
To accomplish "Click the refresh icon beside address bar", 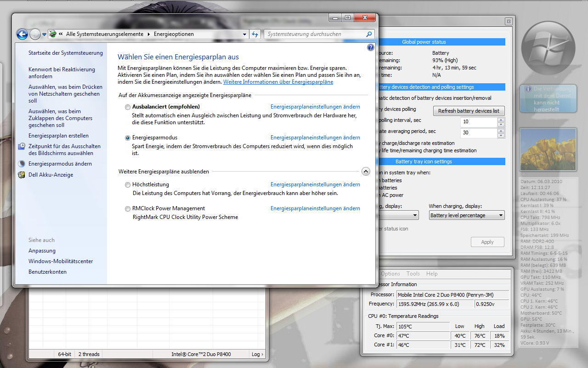I will click(x=255, y=34).
